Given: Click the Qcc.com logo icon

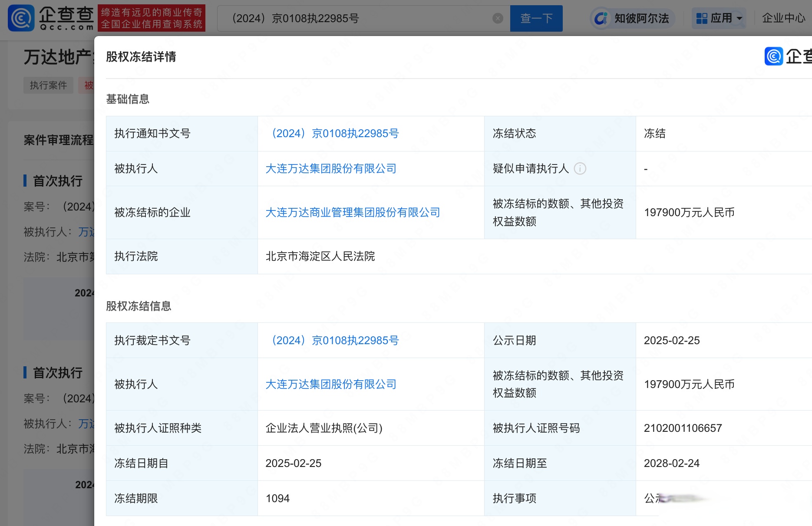Looking at the screenshot, I should point(21,18).
